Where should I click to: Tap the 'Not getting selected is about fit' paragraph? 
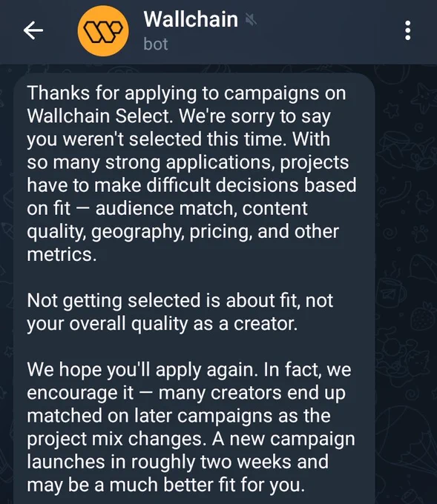(x=180, y=312)
